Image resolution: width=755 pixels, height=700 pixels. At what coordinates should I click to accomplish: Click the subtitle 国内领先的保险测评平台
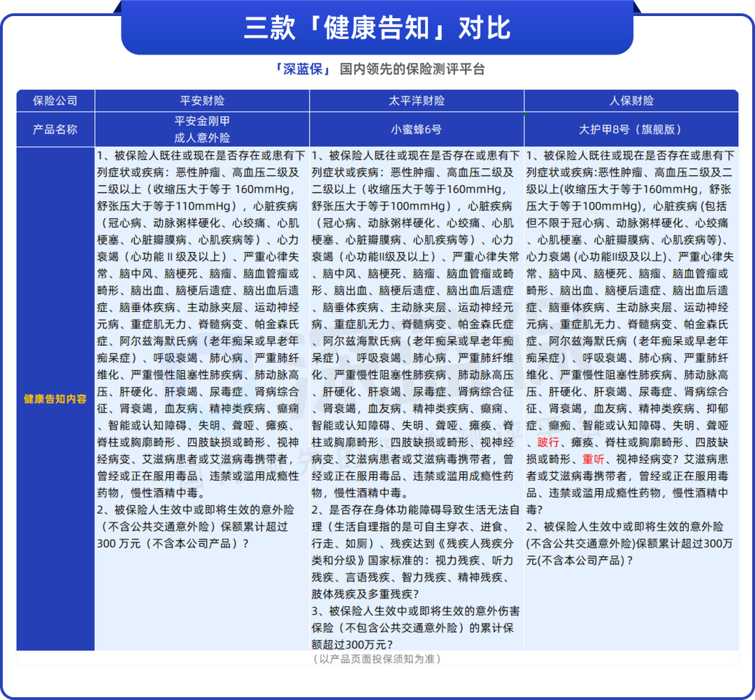(x=412, y=69)
